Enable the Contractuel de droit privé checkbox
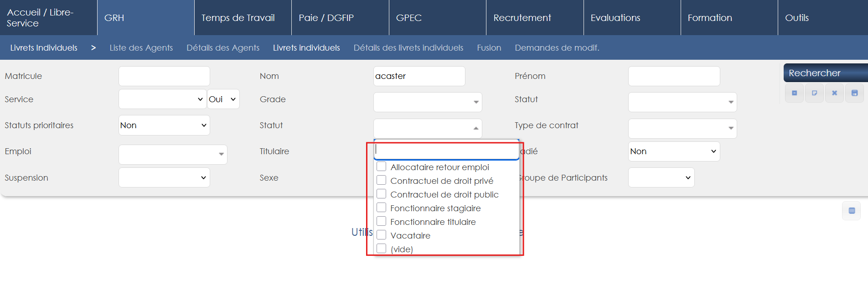The width and height of the screenshot is (868, 286). coord(382,181)
